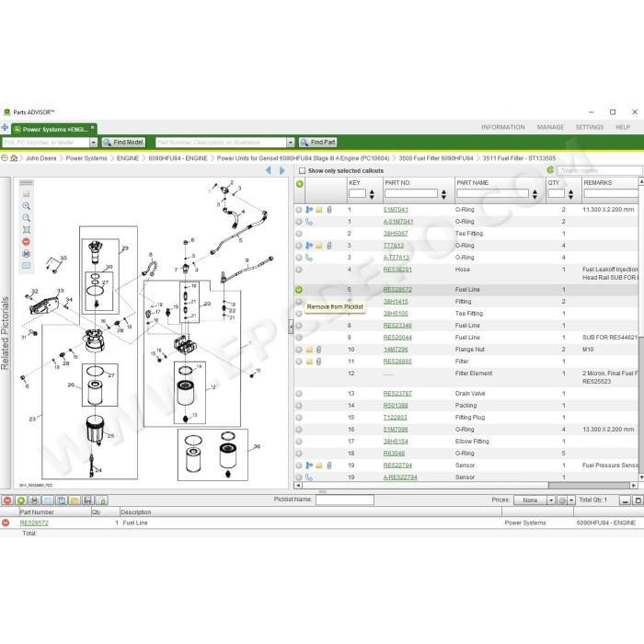Open part link 51M7096
Viewport: 644px width, 644px height.
(396, 430)
